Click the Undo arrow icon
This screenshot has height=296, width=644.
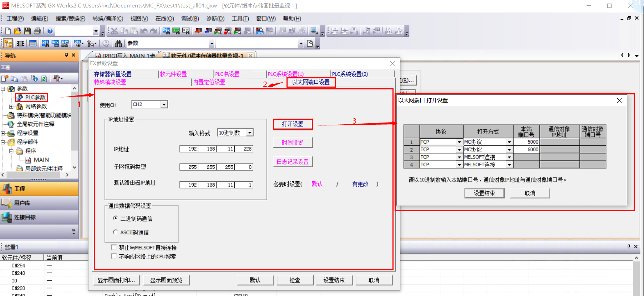[144, 31]
